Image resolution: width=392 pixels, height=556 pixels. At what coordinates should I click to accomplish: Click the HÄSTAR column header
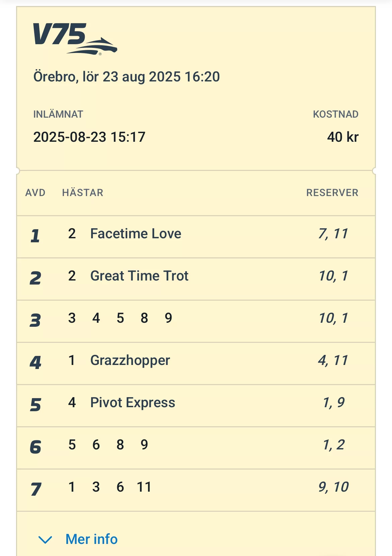pos(83,193)
